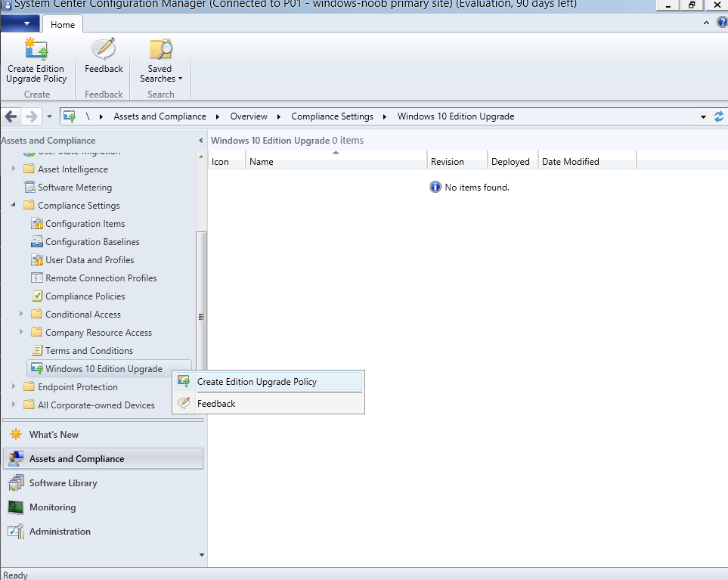Click the Back navigation arrow
This screenshot has width=728, height=580.
tap(11, 116)
